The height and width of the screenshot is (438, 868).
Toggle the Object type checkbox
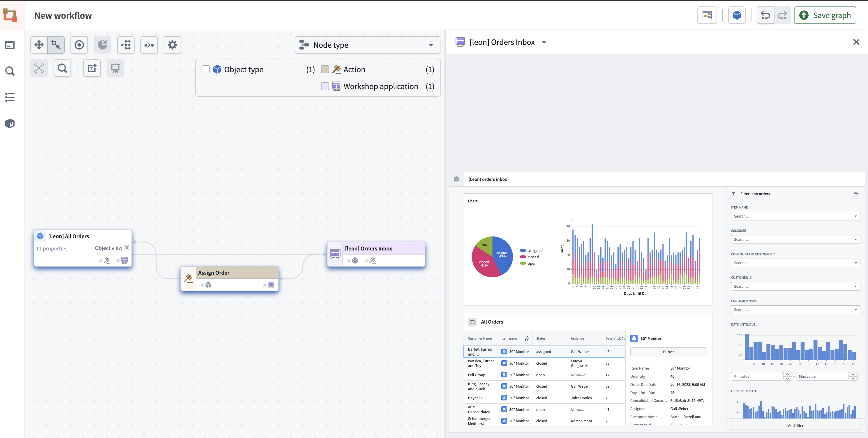206,69
